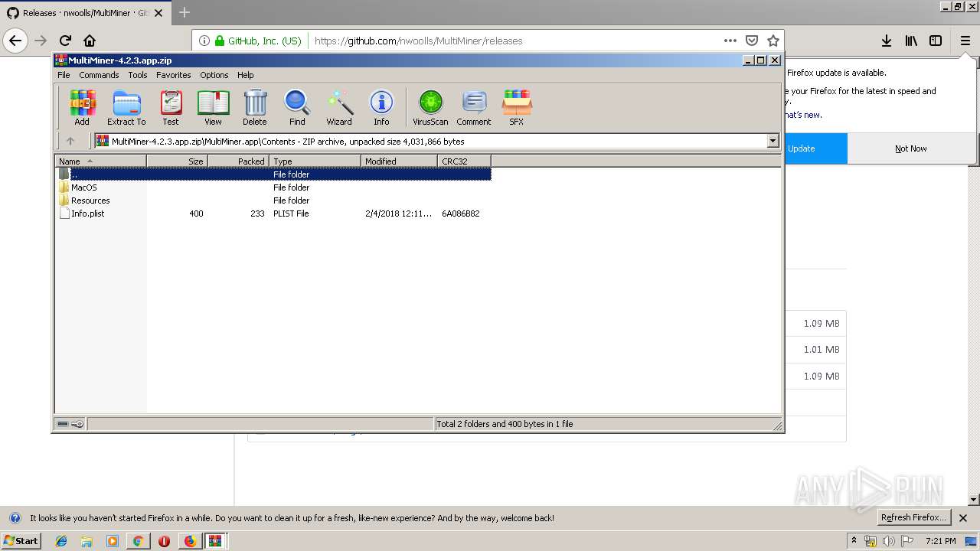Open the Firefox Library icon
Image resolution: width=980 pixels, height=551 pixels.
(911, 41)
